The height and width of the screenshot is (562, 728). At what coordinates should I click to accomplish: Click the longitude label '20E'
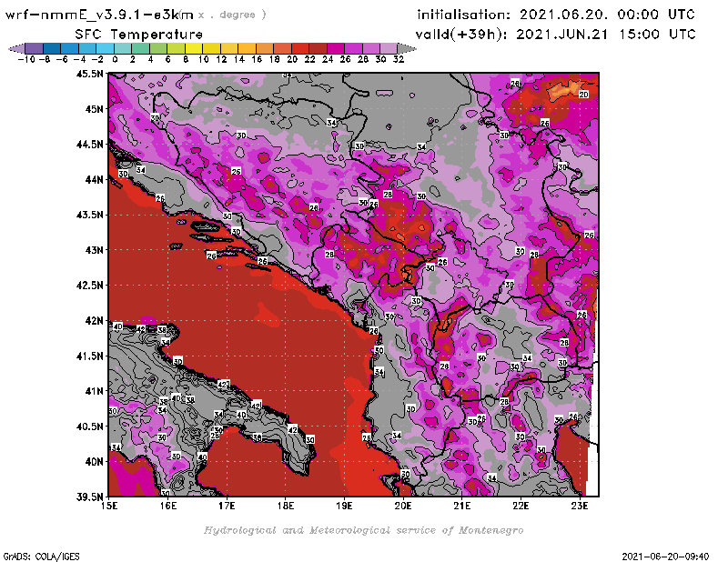tap(403, 506)
